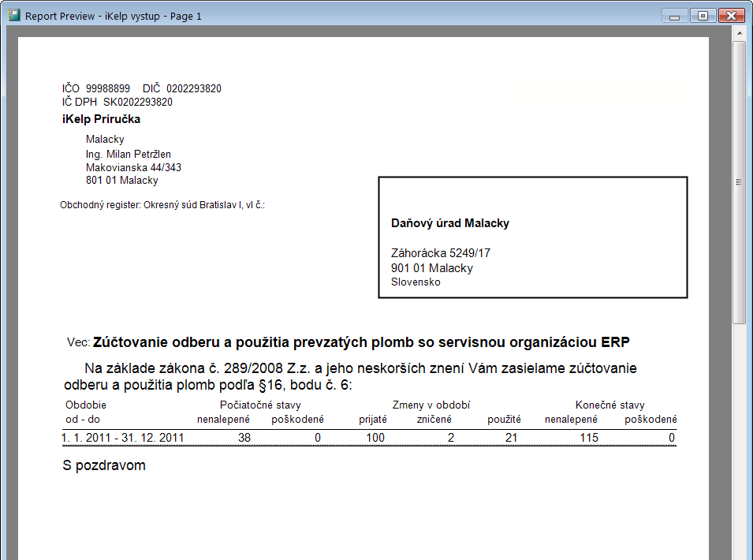This screenshot has width=753, height=560.
Task: Click the IČ DPH value SK0202293820
Action: [x=138, y=102]
